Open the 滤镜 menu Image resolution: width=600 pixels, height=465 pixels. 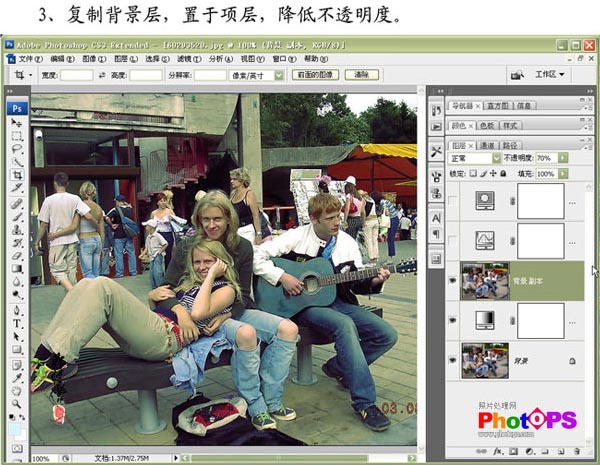tap(189, 59)
